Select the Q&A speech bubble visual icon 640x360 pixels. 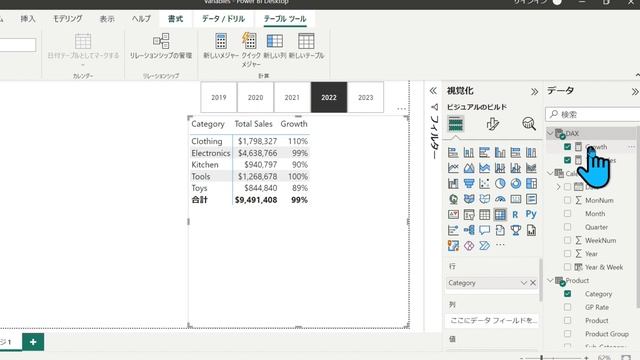484,230
